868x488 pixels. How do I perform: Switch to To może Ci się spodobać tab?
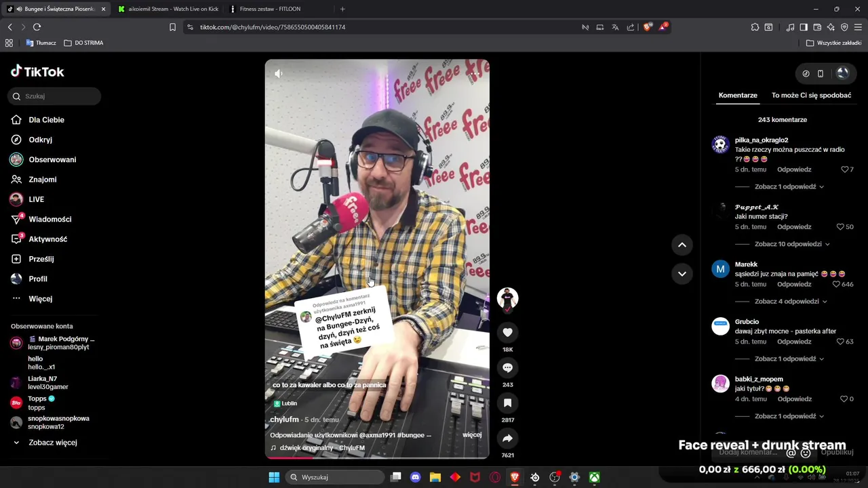tap(811, 96)
